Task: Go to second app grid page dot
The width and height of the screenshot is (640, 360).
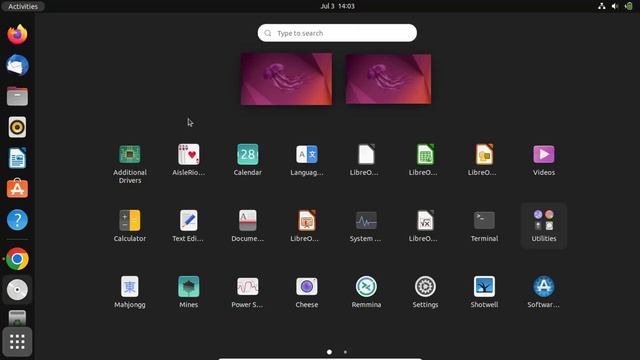Action: [x=345, y=352]
